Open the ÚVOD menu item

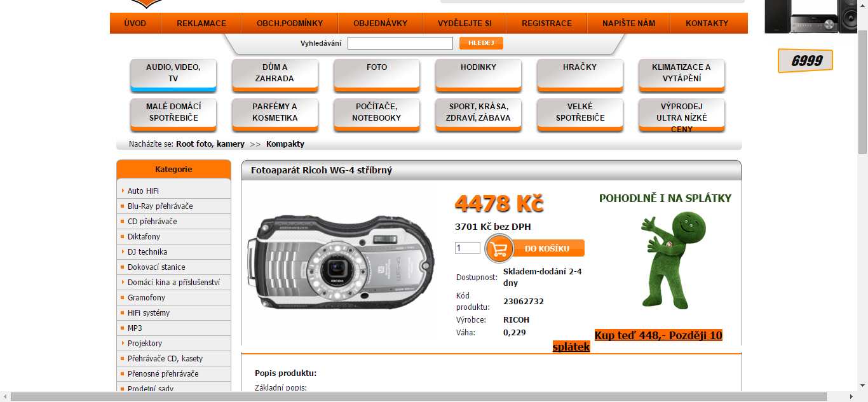point(135,23)
